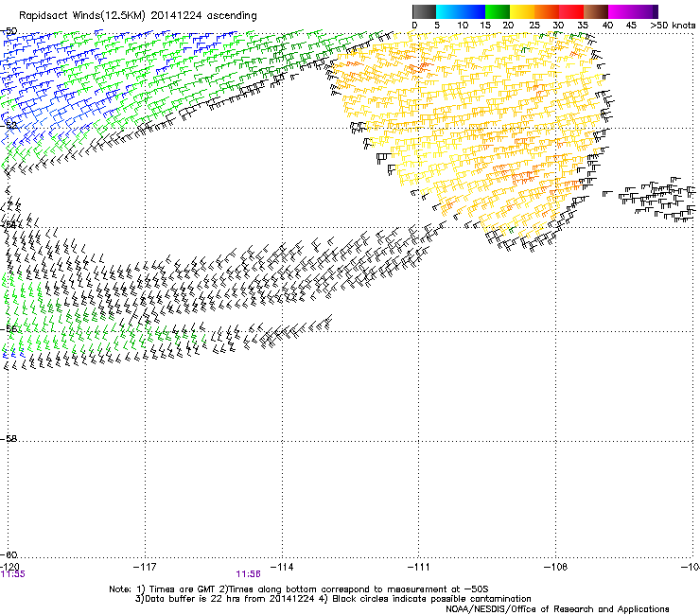Click the -56 latitude axis label
This screenshot has width=700, height=615.
[x=9, y=329]
